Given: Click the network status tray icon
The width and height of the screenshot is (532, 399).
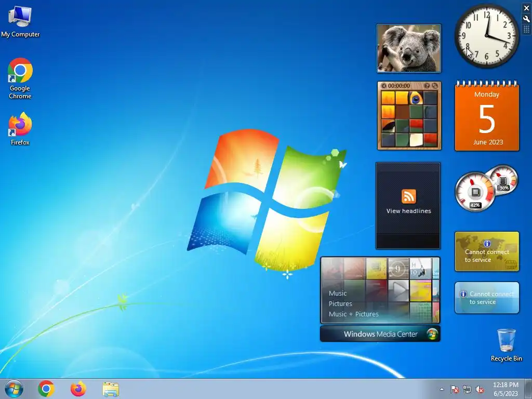Looking at the screenshot, I should pyautogui.click(x=467, y=389).
